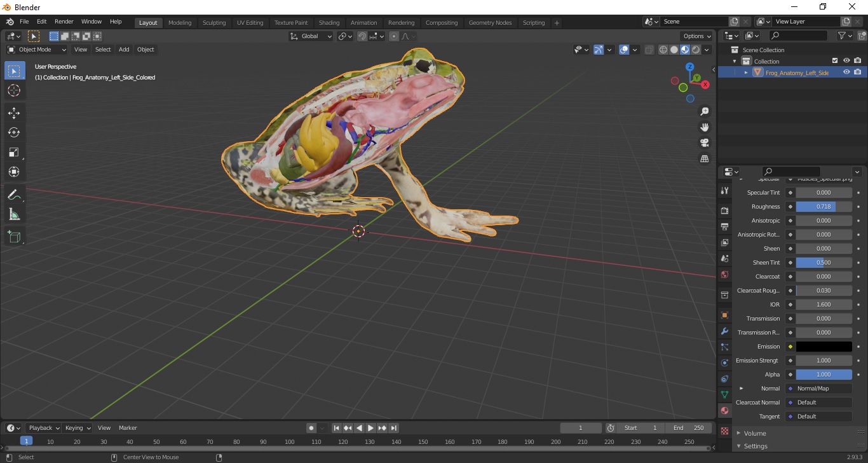Image resolution: width=868 pixels, height=463 pixels.
Task: Open the Particles properties tab
Action: point(724,347)
